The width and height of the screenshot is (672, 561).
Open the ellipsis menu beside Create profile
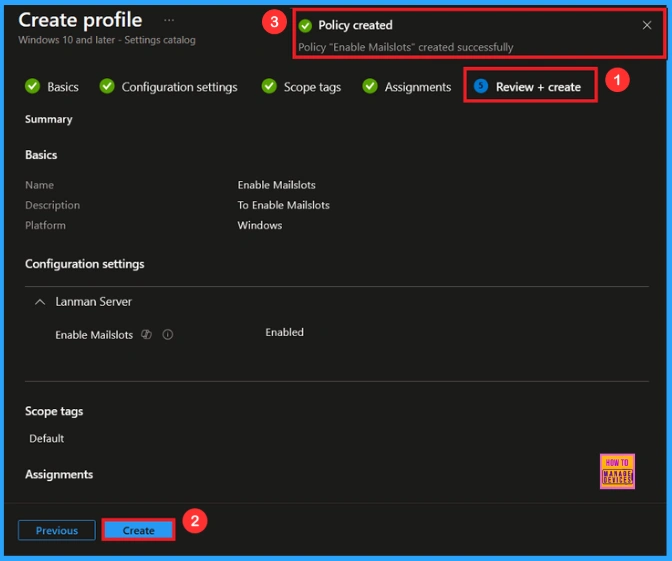pos(170,21)
